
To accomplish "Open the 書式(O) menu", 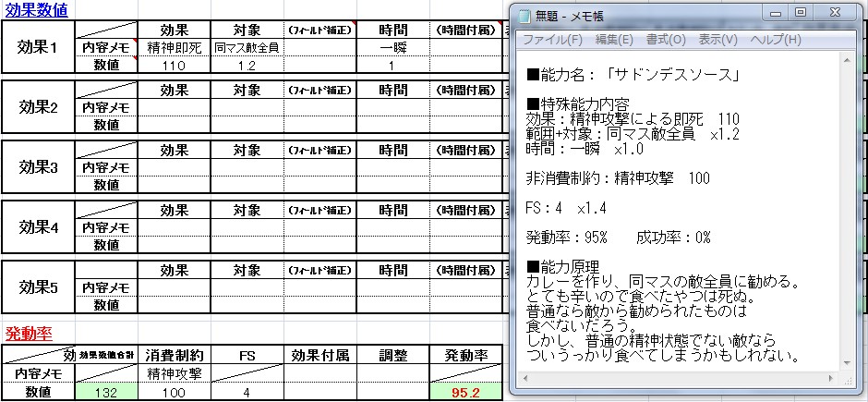I will click(665, 40).
